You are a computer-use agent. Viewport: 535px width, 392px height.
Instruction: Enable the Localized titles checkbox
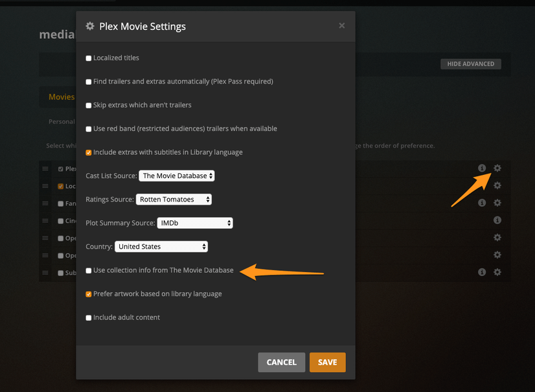89,58
